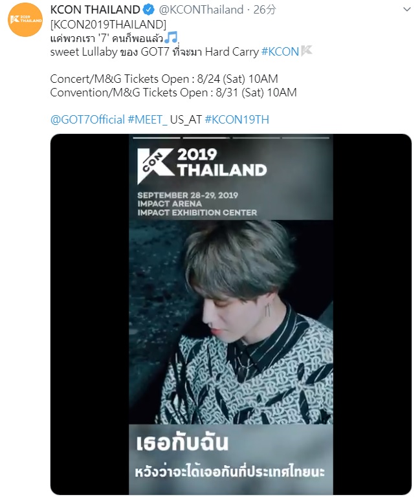Open the #KCON19TH hashtag

(236, 120)
